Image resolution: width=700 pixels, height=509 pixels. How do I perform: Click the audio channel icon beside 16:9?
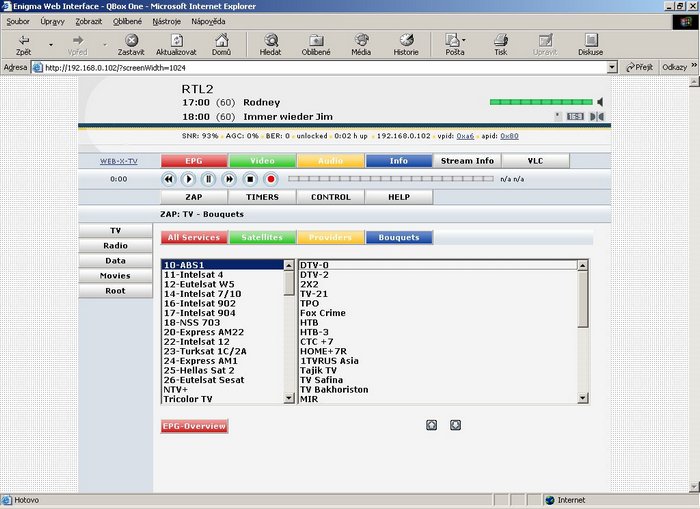(597, 117)
